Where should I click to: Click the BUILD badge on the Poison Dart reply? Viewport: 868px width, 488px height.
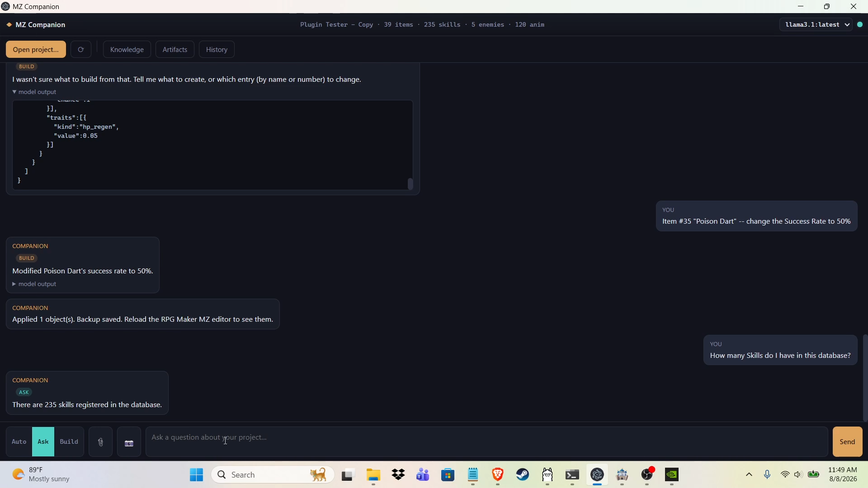tap(27, 258)
